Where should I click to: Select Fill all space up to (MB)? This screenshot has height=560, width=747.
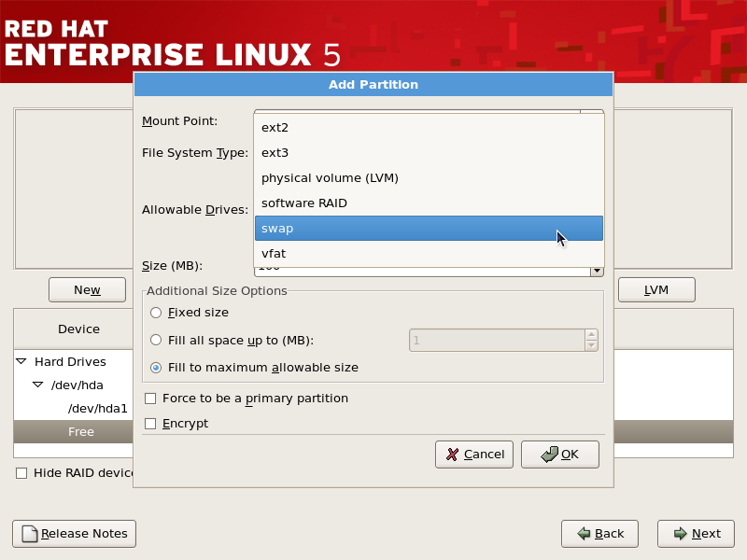coord(156,340)
